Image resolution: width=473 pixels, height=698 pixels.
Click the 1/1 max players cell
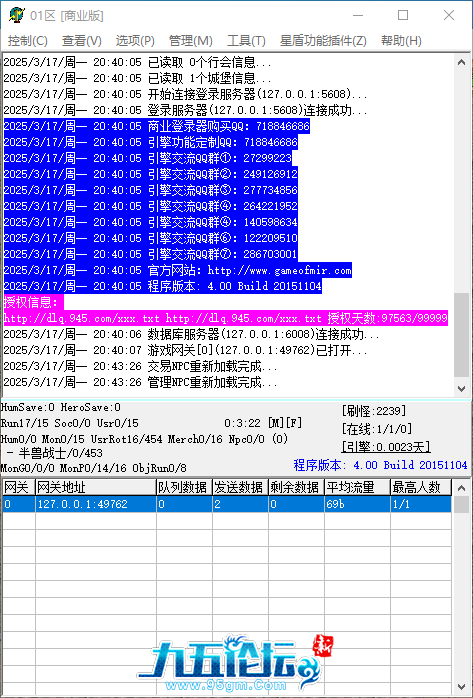[x=421, y=504]
